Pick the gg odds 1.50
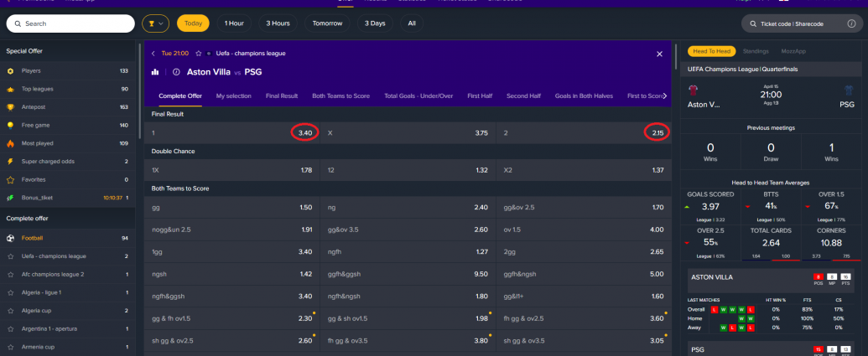This screenshot has height=356, width=868. point(232,207)
